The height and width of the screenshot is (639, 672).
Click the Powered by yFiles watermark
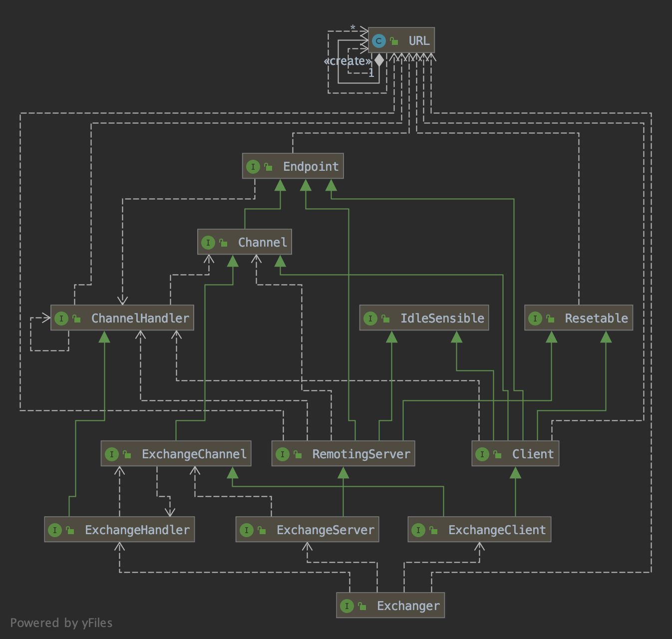(61, 623)
